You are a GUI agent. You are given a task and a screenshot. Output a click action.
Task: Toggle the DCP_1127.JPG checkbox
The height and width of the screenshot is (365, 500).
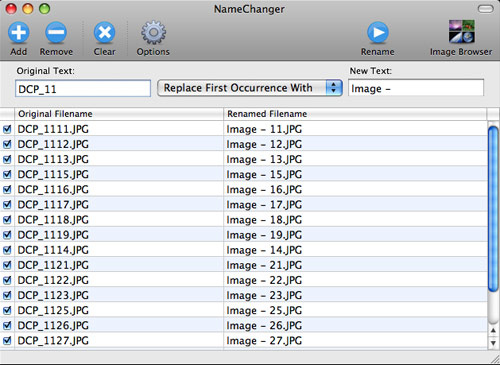click(x=7, y=340)
